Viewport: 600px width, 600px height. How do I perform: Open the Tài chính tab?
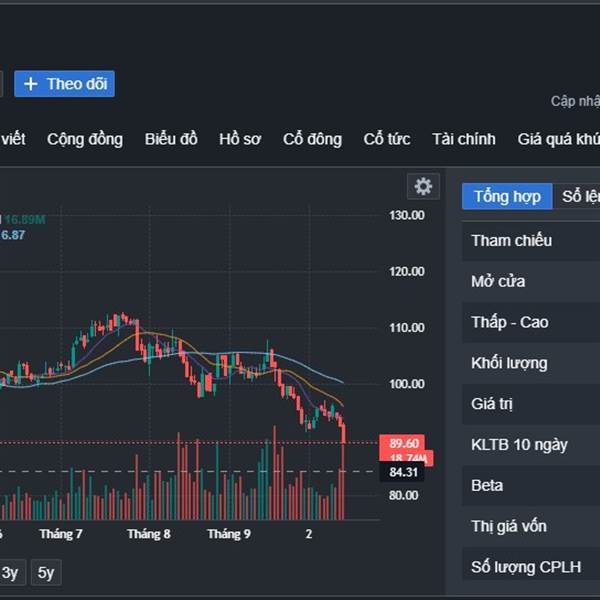[x=463, y=139]
